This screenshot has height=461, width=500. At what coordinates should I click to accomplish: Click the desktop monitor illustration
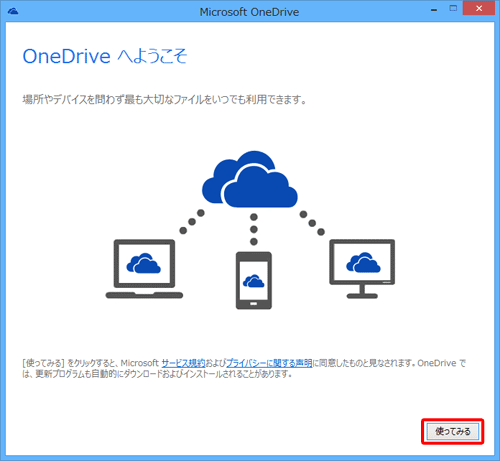point(362,269)
